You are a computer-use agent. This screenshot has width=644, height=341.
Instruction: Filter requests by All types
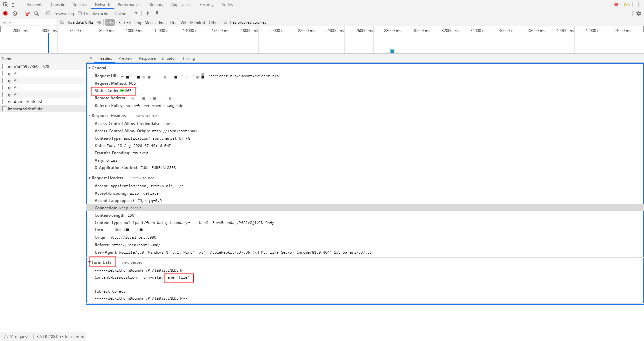coord(99,22)
